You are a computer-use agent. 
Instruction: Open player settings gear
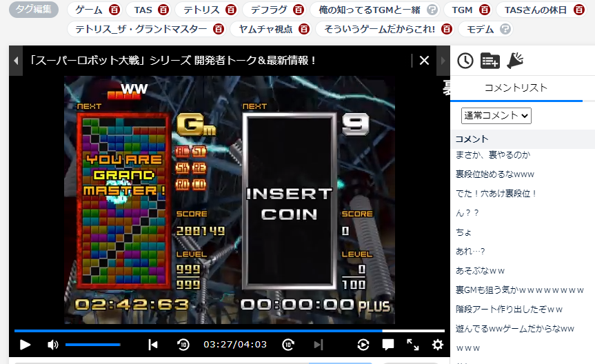tap(438, 345)
